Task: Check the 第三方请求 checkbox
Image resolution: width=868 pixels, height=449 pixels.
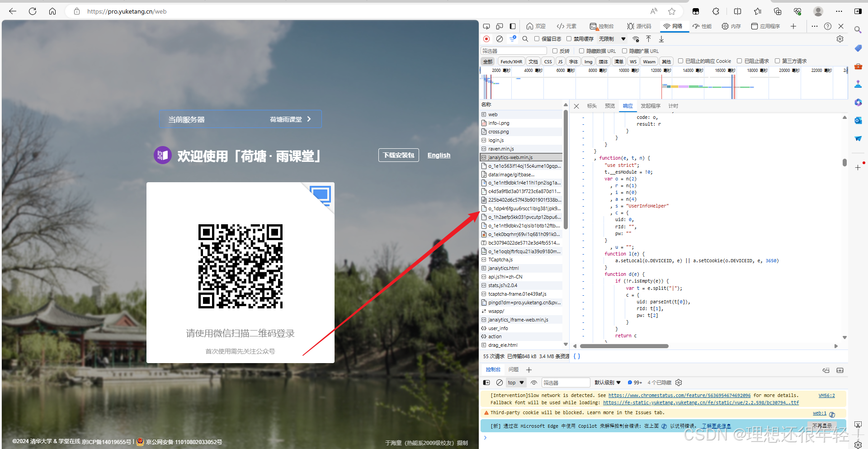Action: pos(778,61)
